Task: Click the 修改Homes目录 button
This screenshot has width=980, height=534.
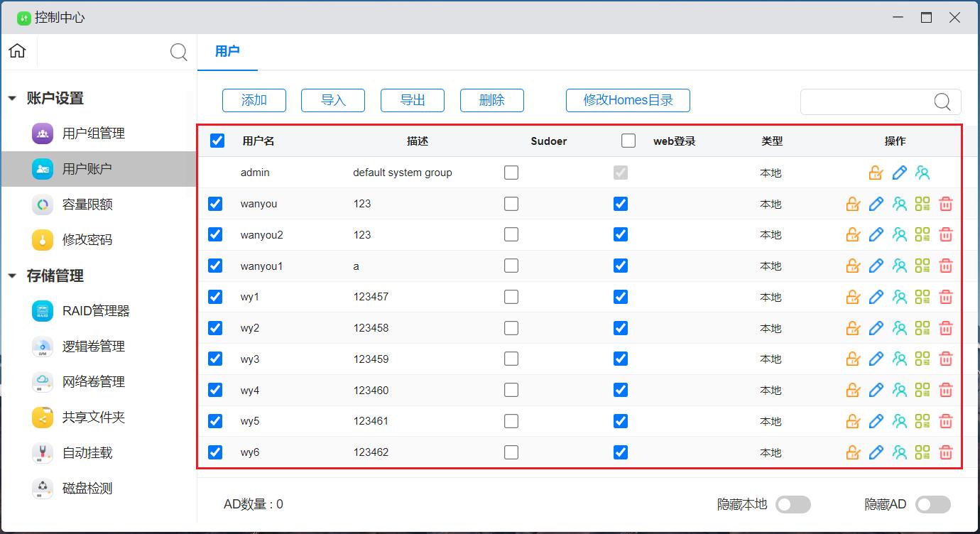Action: point(628,100)
